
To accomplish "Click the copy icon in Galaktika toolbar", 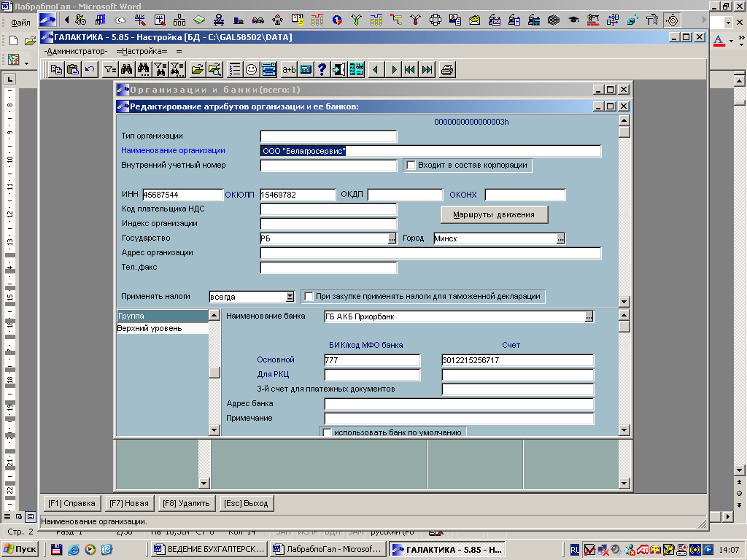I will [x=56, y=69].
